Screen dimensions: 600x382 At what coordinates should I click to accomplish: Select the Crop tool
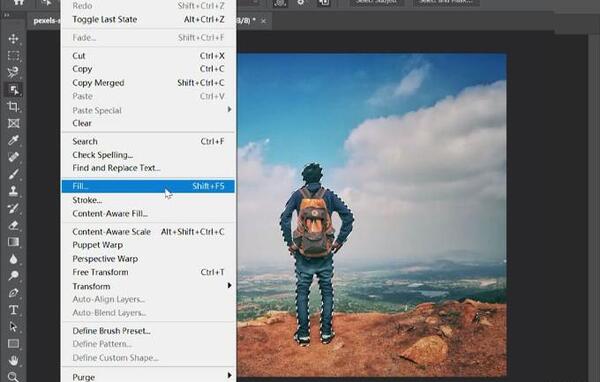(13, 106)
